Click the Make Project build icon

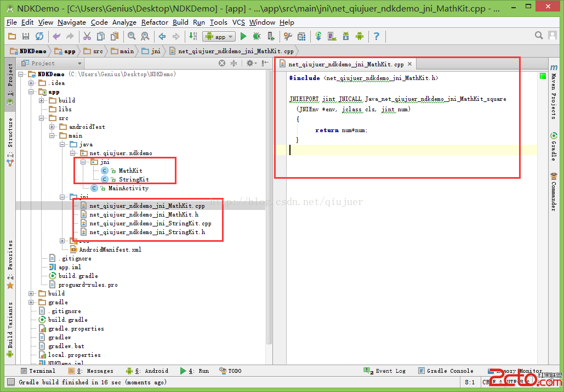click(193, 37)
